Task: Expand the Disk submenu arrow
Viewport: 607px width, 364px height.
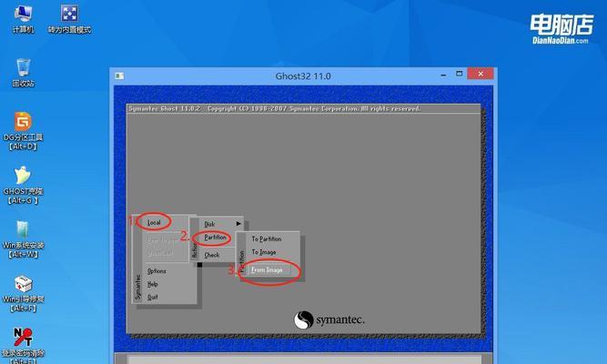Action: (x=238, y=224)
